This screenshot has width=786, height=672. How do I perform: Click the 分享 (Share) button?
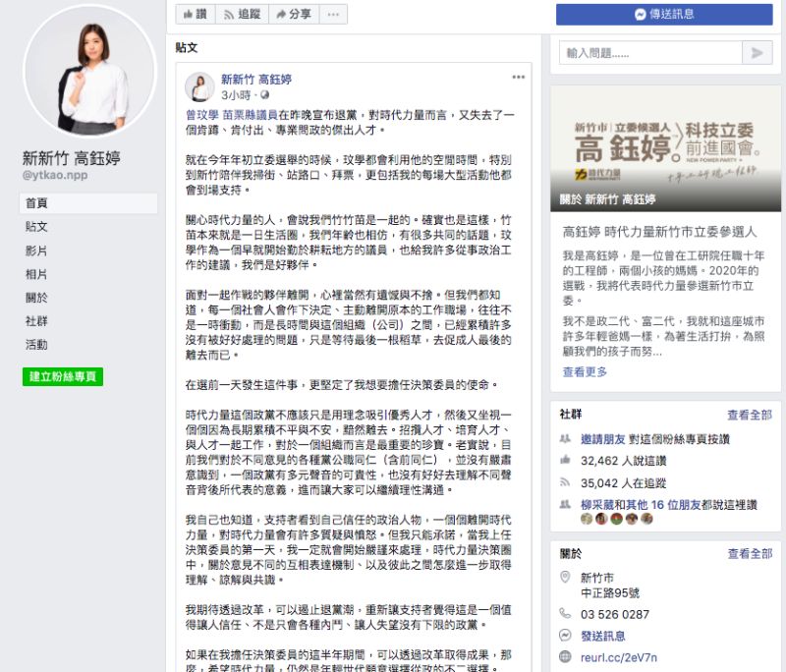point(294,14)
